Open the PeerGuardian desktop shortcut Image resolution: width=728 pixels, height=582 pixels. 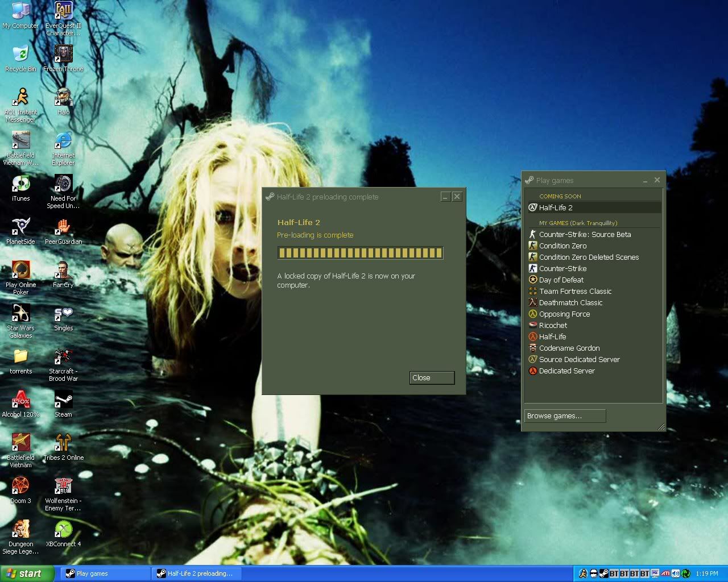[63, 231]
